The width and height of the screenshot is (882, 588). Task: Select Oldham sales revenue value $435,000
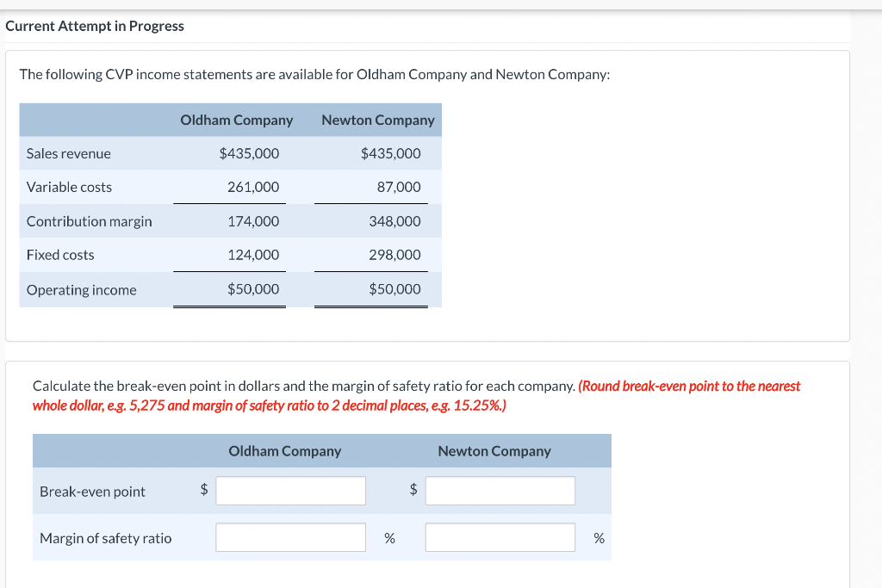click(249, 153)
